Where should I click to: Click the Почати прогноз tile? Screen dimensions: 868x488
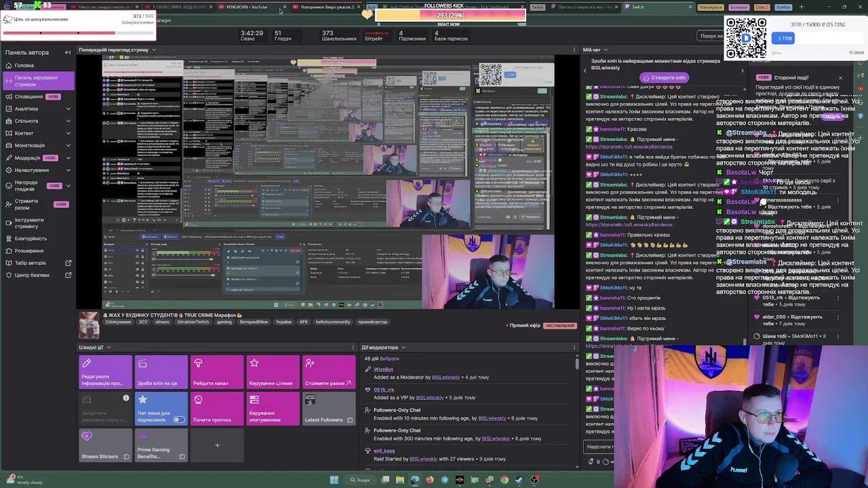(216, 409)
